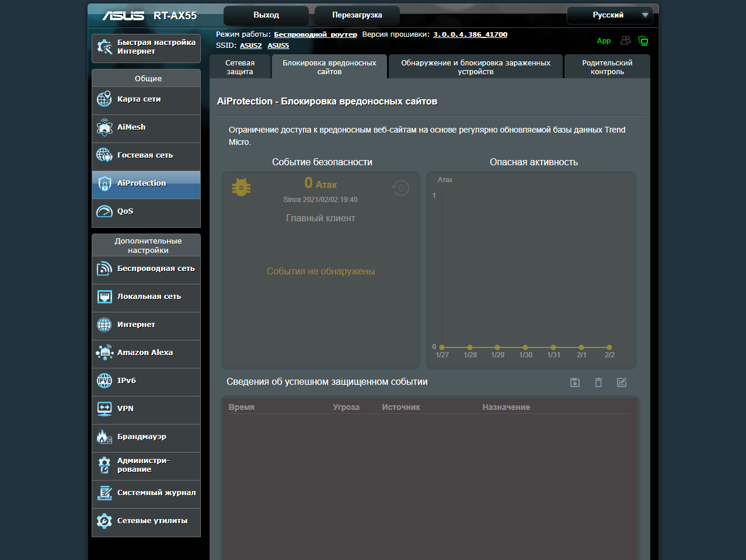Open the Беспроводная сеть menu item
Viewport: 746px width, 560px height.
tap(146, 269)
